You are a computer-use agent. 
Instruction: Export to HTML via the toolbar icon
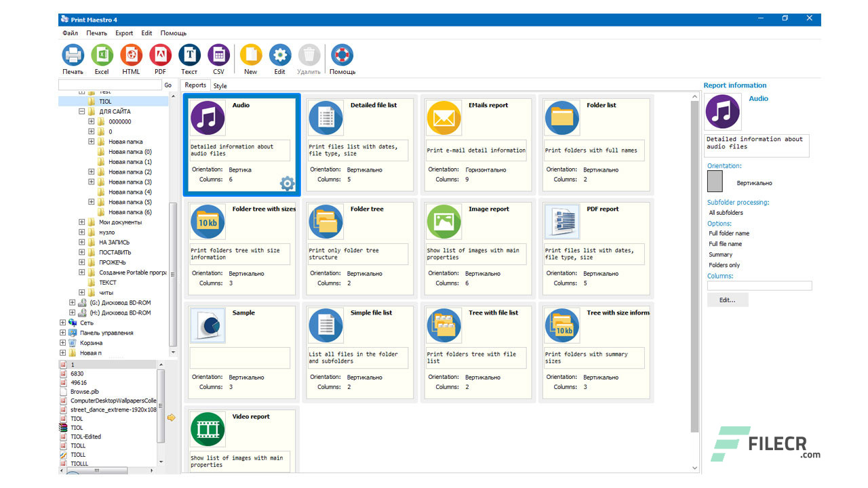click(131, 55)
